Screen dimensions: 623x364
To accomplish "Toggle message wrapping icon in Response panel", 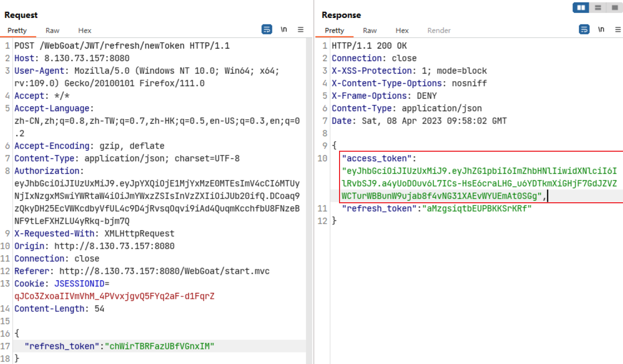I will coord(584,30).
